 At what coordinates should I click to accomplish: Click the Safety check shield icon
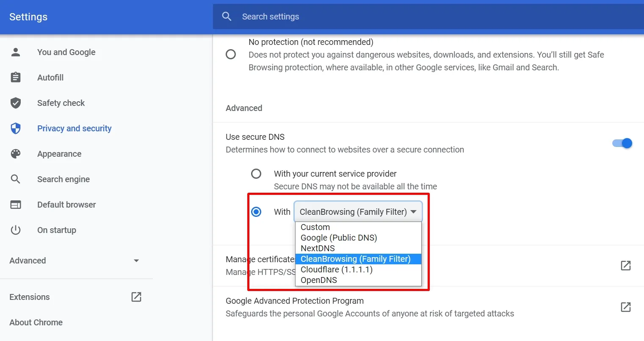(16, 103)
